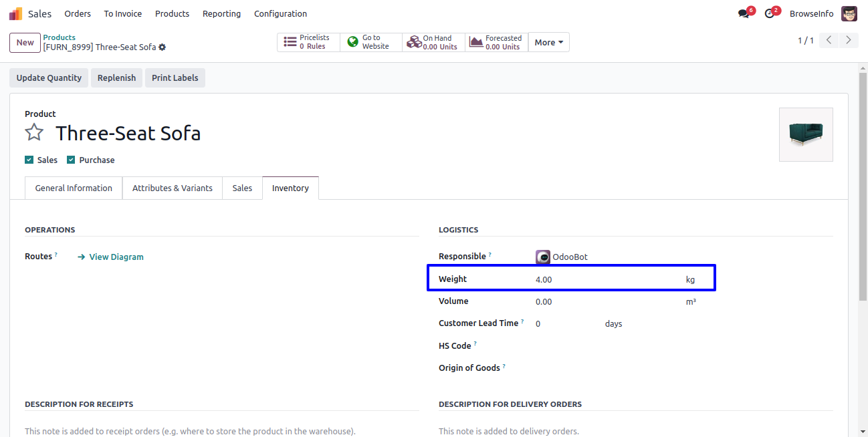Click Routes help question mark
868x437 pixels.
(x=56, y=255)
